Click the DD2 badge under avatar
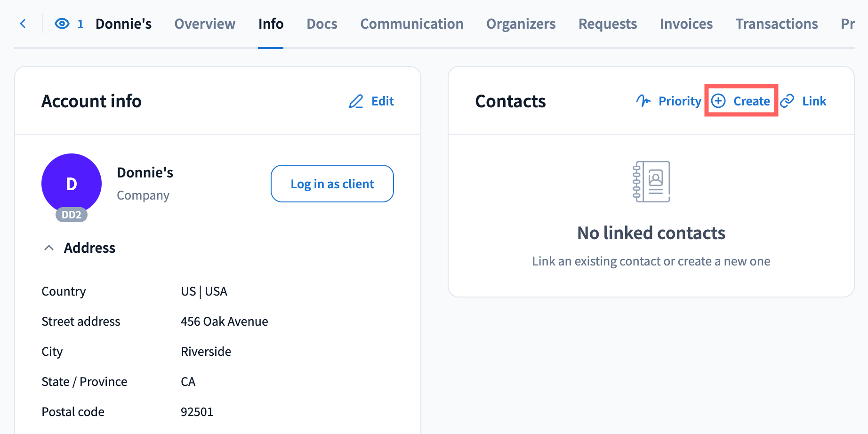Screen dimensions: 868x434 pyautogui.click(x=72, y=215)
